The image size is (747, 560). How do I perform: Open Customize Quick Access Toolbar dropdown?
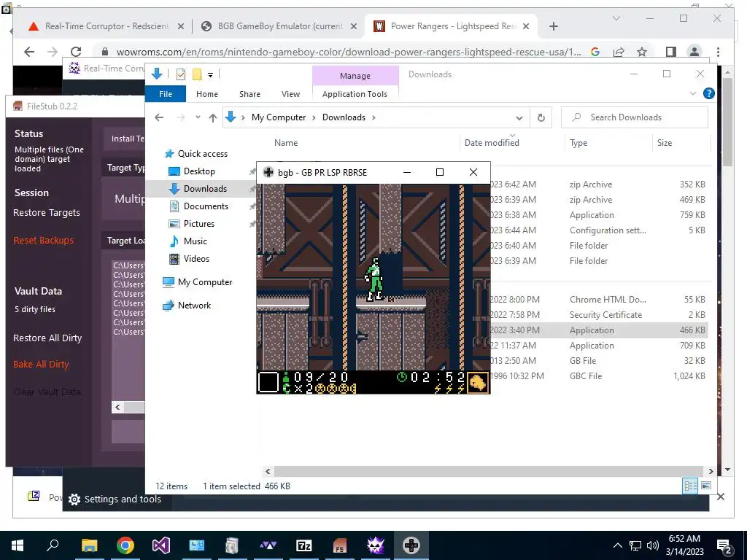tap(210, 75)
